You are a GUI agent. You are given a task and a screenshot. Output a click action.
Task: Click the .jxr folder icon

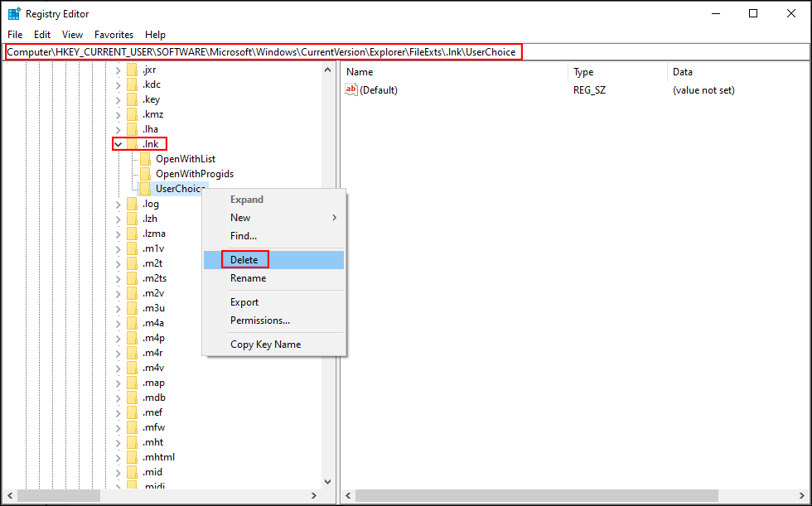pyautogui.click(x=132, y=70)
